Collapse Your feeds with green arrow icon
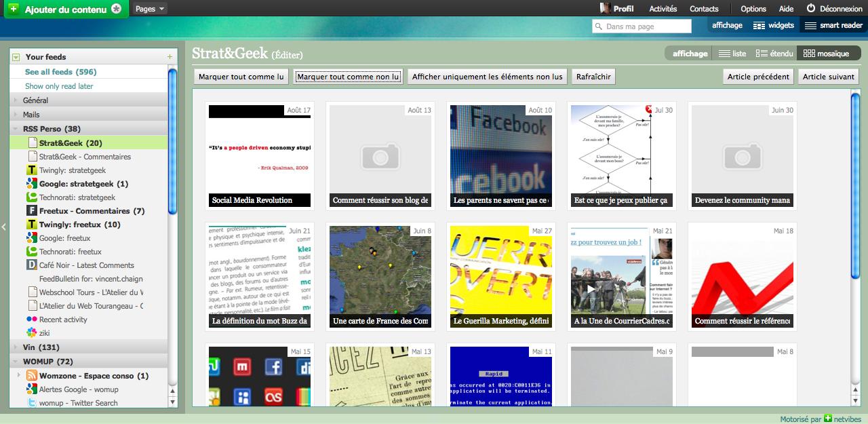 (16, 57)
